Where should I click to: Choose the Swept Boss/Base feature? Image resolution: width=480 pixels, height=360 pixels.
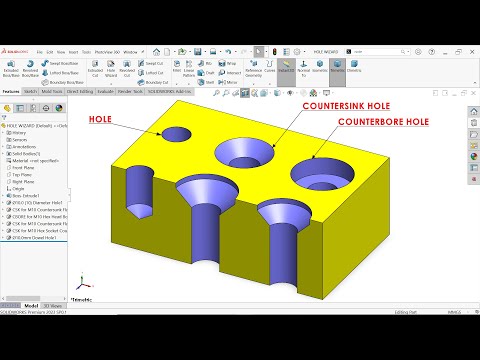(60, 63)
